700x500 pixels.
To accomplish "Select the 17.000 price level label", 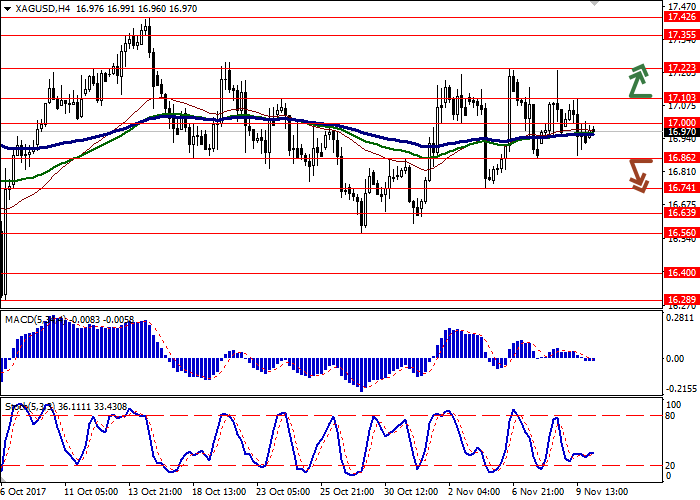I will click(x=681, y=122).
